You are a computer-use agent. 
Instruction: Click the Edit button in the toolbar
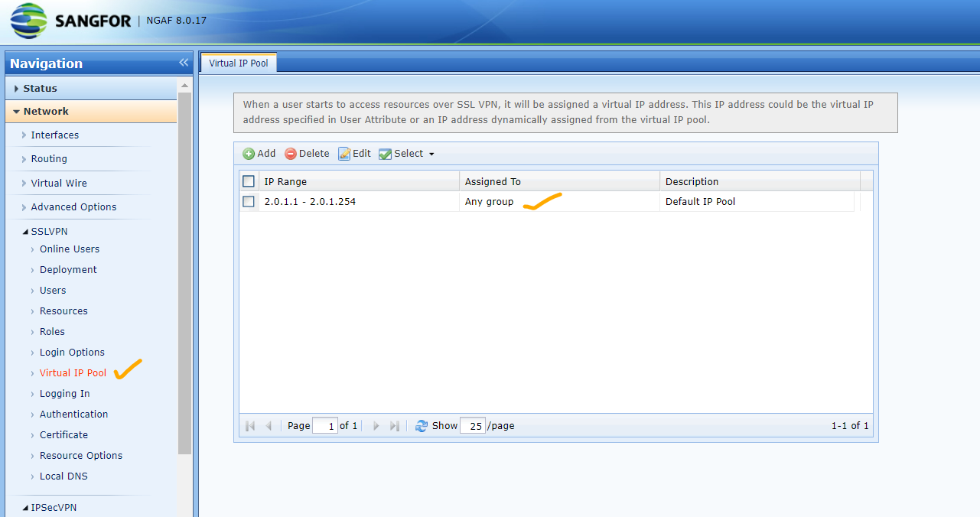coord(355,154)
